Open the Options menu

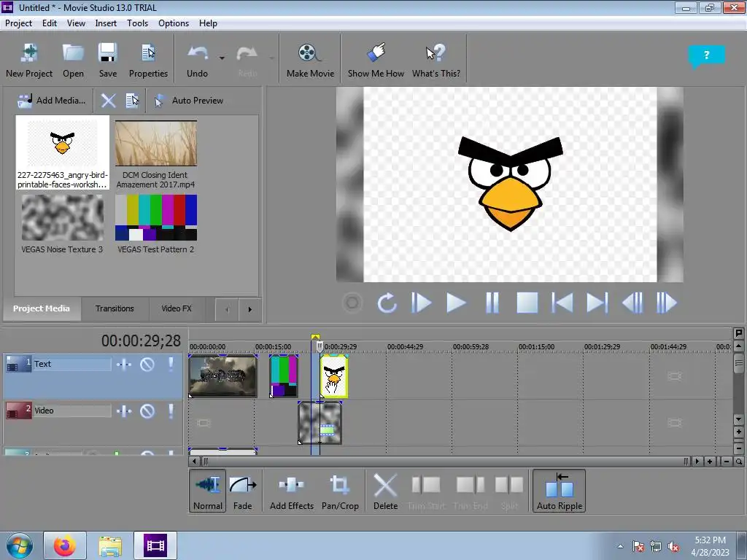pyautogui.click(x=174, y=23)
